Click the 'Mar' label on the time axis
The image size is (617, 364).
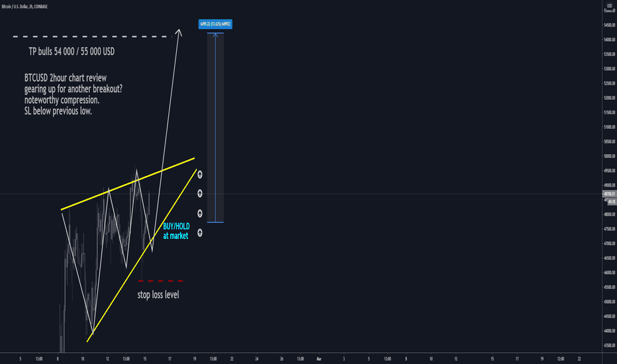(319, 359)
